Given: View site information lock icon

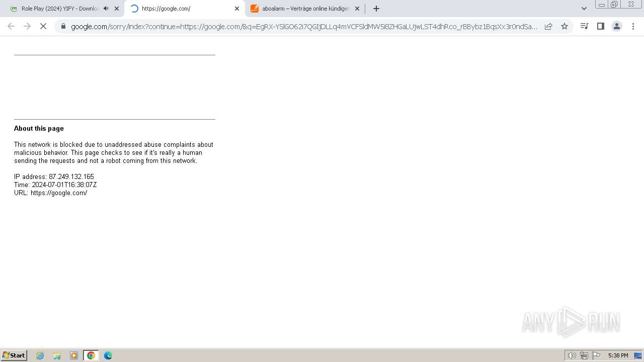Looking at the screenshot, I should tap(63, 26).
